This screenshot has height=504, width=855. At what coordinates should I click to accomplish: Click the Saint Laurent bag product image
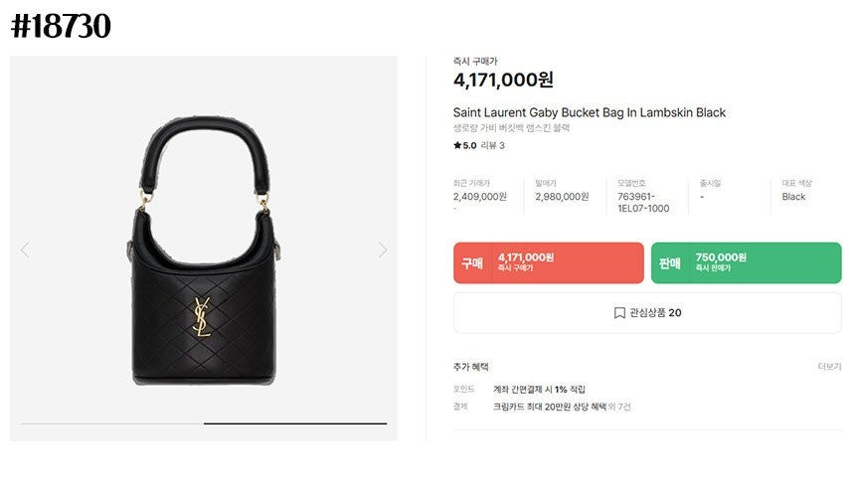click(x=204, y=250)
